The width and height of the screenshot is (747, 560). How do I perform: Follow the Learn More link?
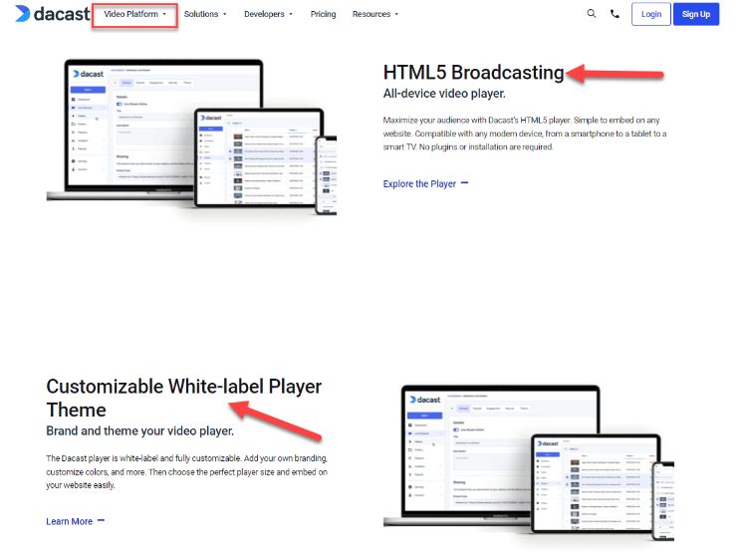[69, 521]
